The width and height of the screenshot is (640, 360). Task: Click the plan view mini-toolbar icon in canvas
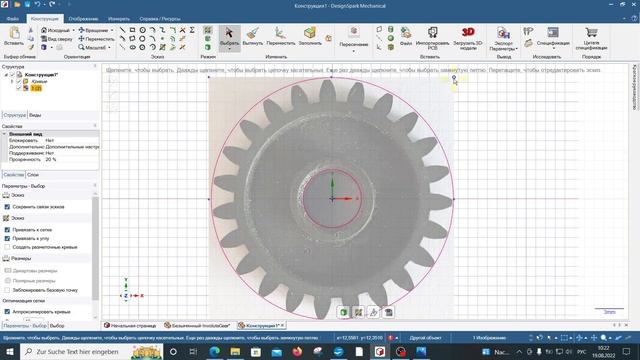point(389,312)
